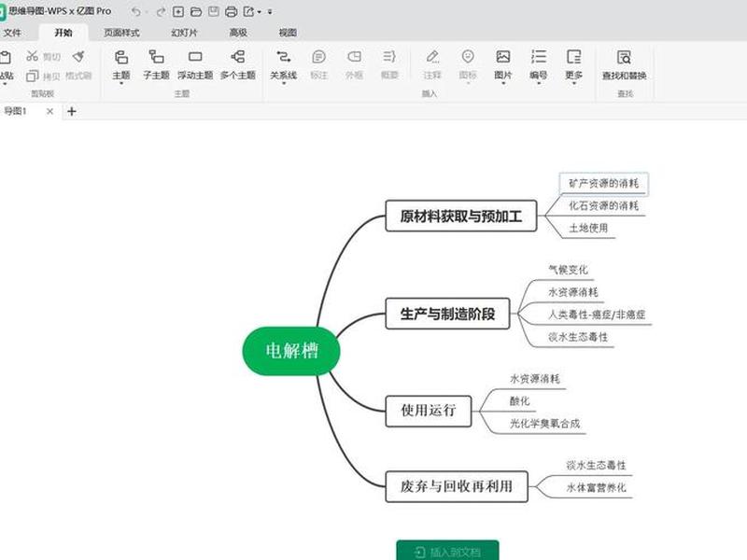Add a new document tab with plus
The height and width of the screenshot is (560, 747).
pos(72,111)
